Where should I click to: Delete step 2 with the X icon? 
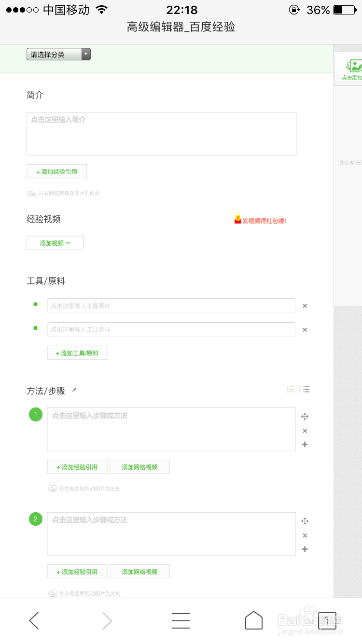(305, 535)
